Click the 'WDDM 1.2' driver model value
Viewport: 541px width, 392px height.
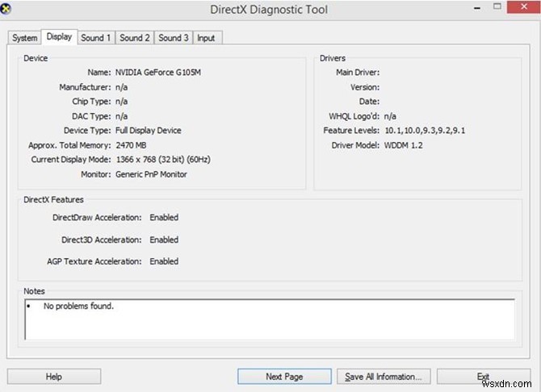point(404,145)
